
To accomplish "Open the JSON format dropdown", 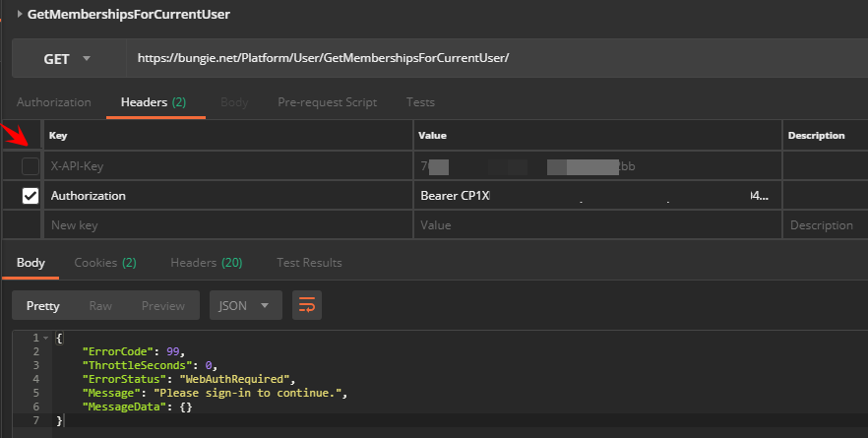I will pos(246,306).
